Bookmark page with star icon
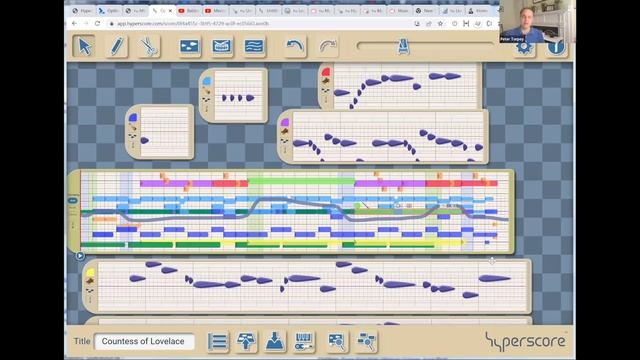 coord(440,24)
